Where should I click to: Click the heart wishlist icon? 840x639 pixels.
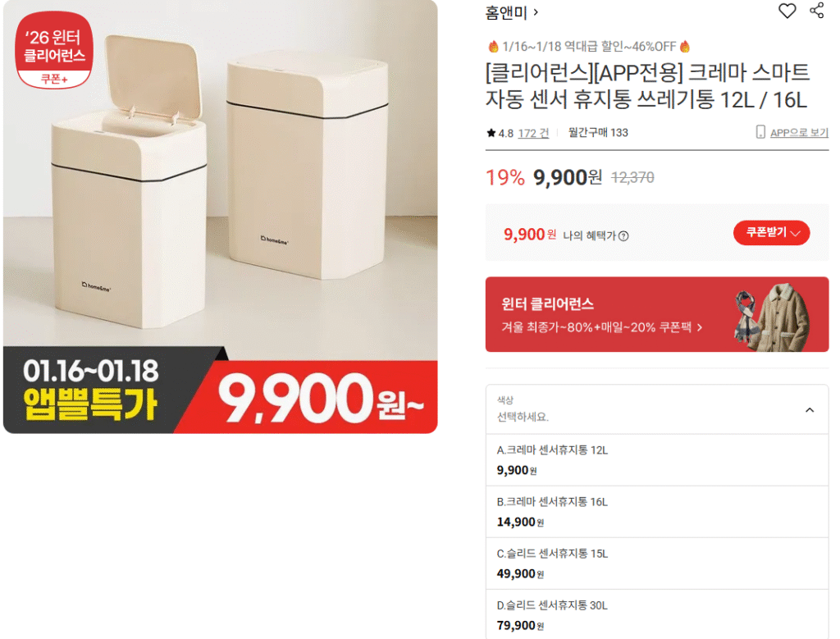pos(787,11)
